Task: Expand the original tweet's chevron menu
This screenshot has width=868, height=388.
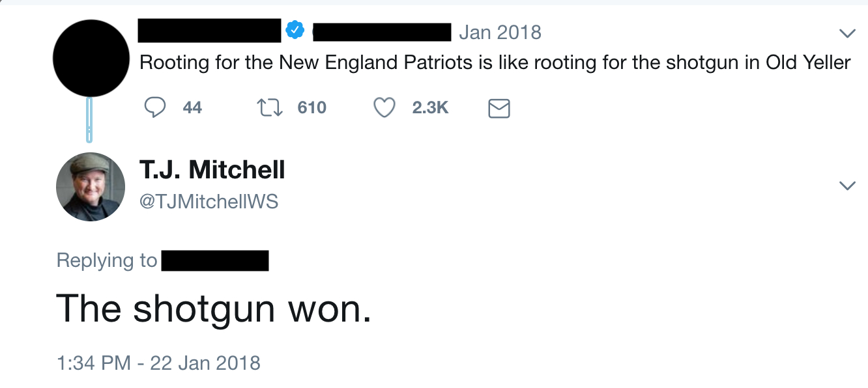Action: pos(847,33)
